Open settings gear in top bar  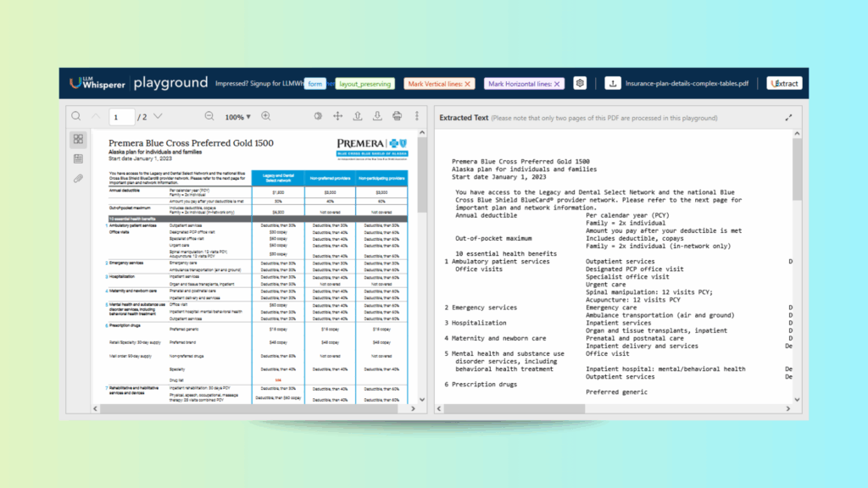coord(580,83)
